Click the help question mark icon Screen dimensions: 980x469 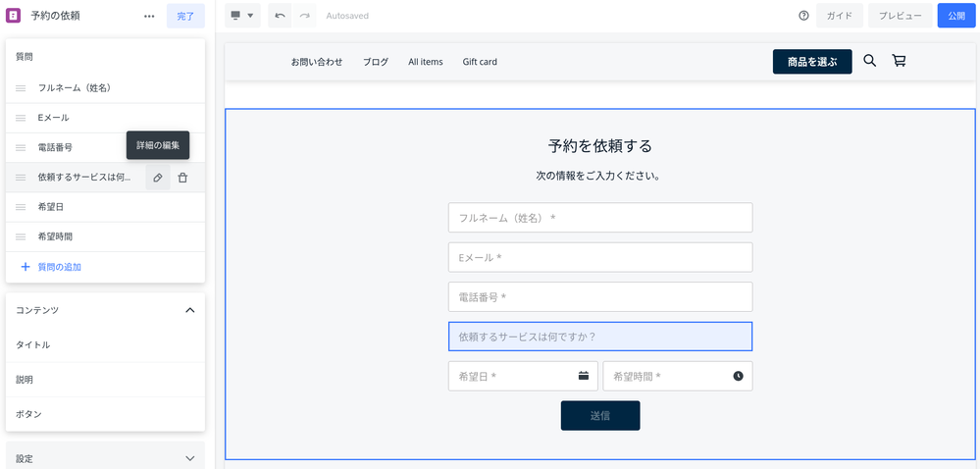tap(803, 16)
